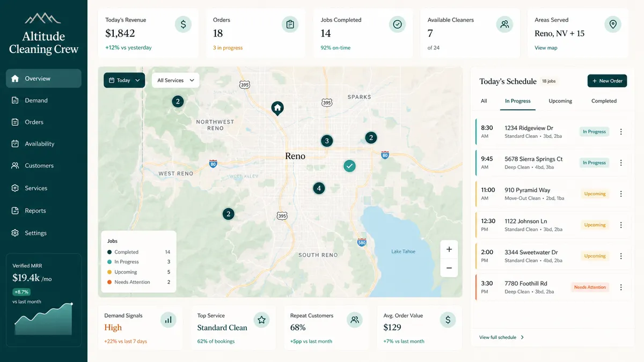Click the star icon on Top Service card
The height and width of the screenshot is (362, 644).
(261, 320)
